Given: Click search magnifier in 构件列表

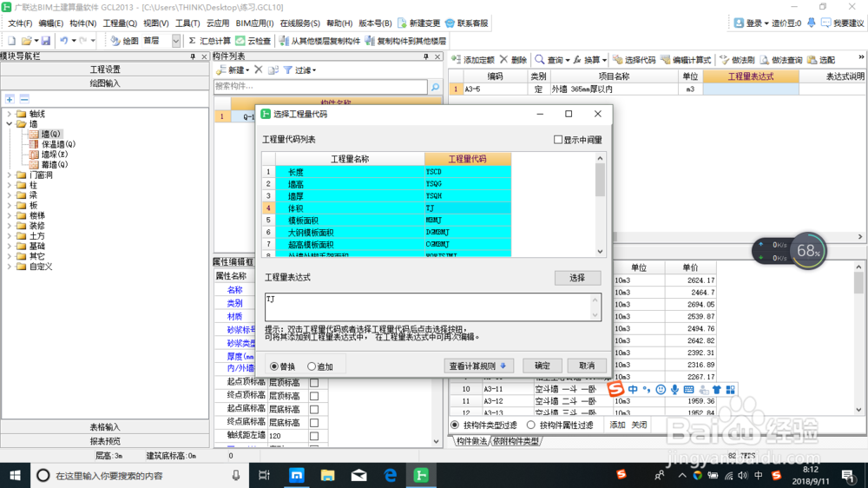Looking at the screenshot, I should tap(435, 87).
